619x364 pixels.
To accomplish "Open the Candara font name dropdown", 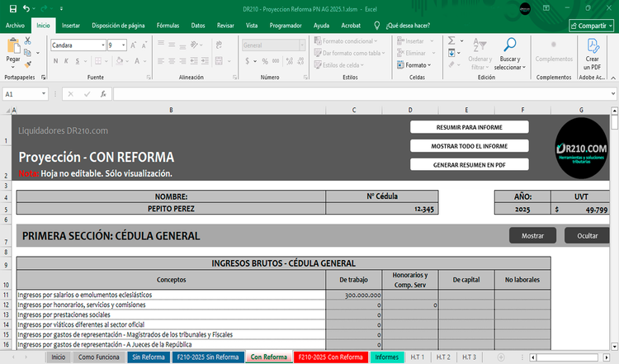I will 102,45.
